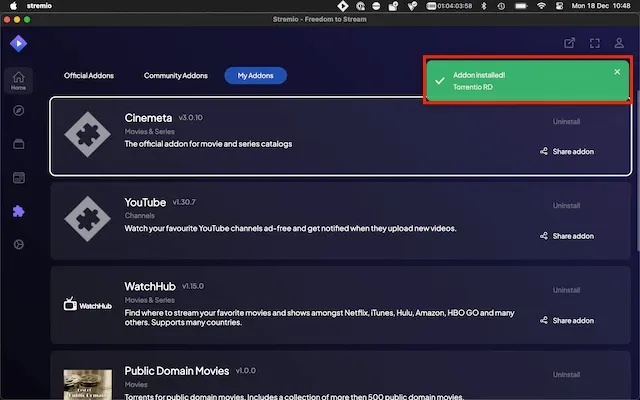Click the Cinemeta puzzle logo
640x400 pixels.
coord(87,134)
